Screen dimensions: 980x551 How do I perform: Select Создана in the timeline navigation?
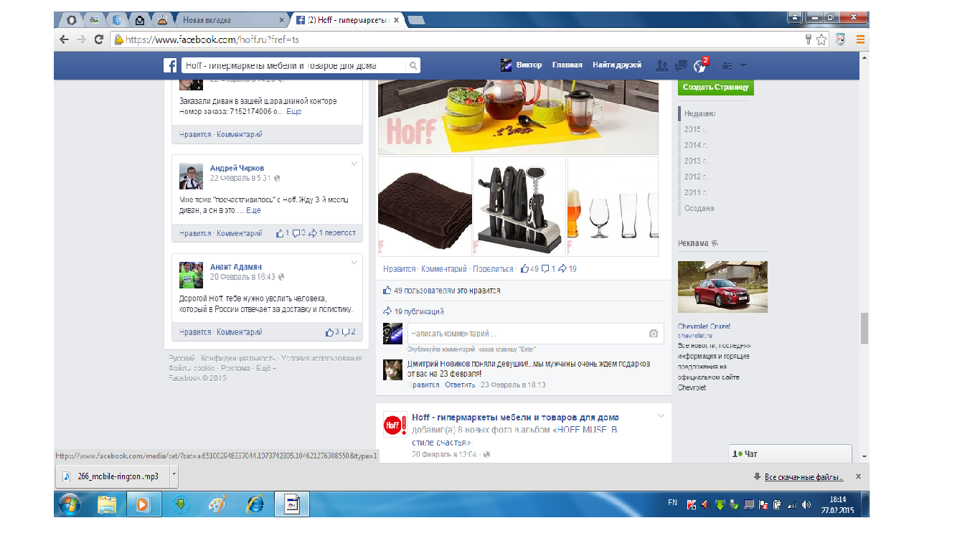pyautogui.click(x=699, y=208)
